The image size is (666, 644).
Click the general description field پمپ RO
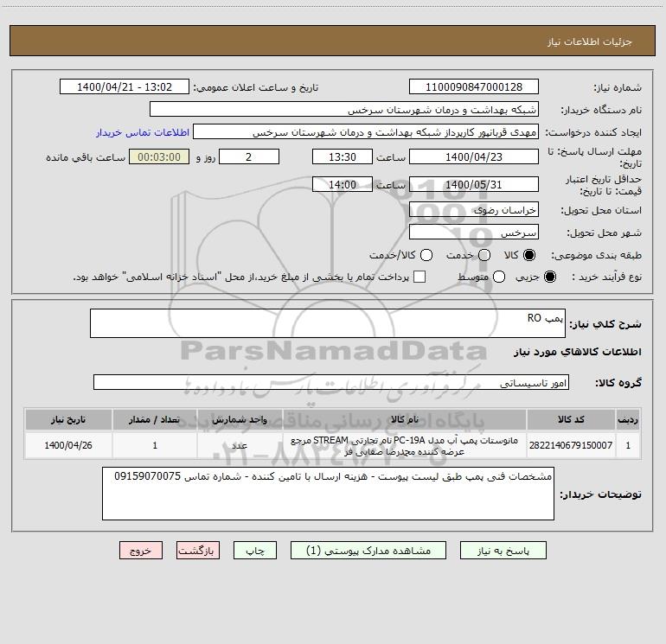click(x=328, y=323)
